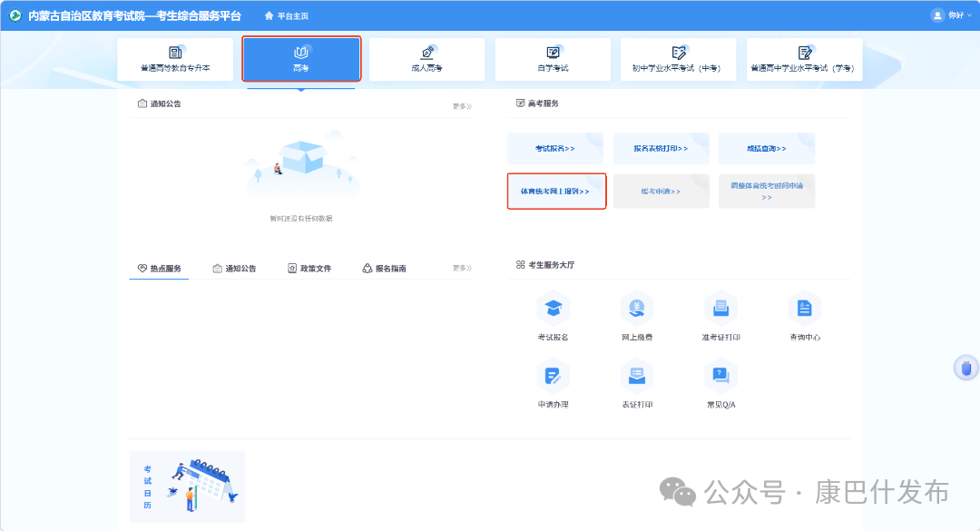Select the 成人高考 exam category

pyautogui.click(x=426, y=59)
